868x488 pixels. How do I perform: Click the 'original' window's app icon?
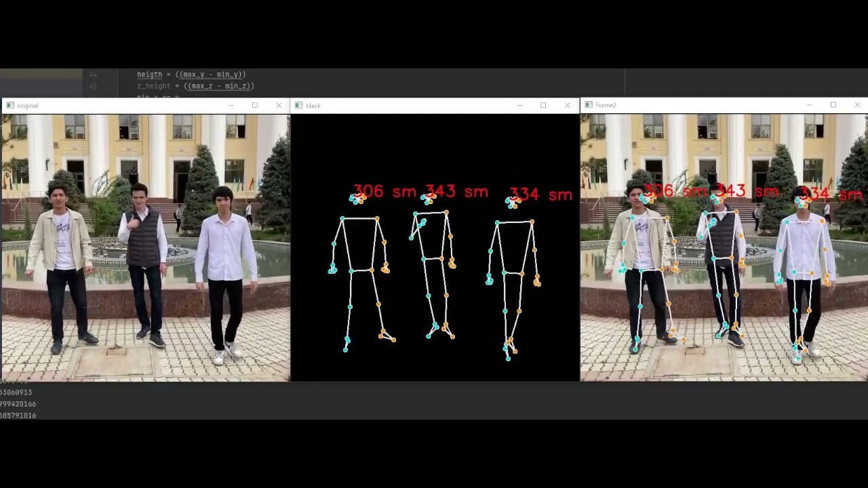pos(9,106)
